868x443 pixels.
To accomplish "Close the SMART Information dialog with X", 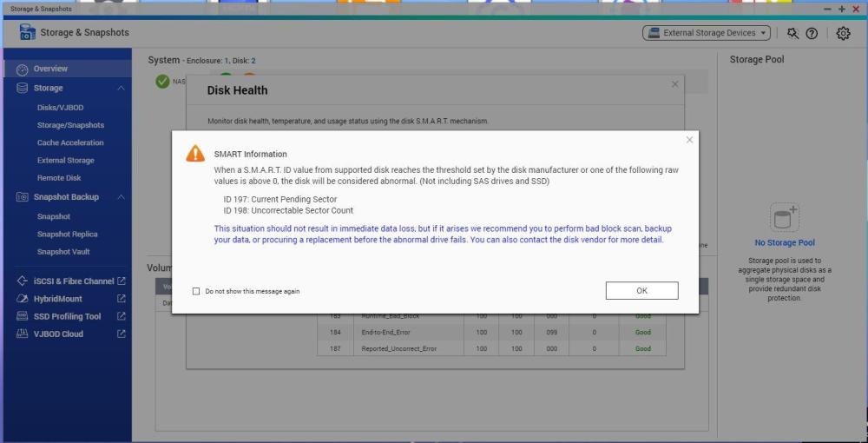I will coord(689,140).
